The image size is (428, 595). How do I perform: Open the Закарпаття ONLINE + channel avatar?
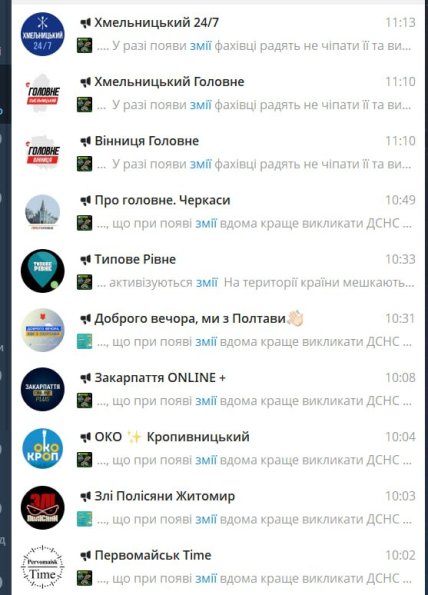click(x=42, y=389)
